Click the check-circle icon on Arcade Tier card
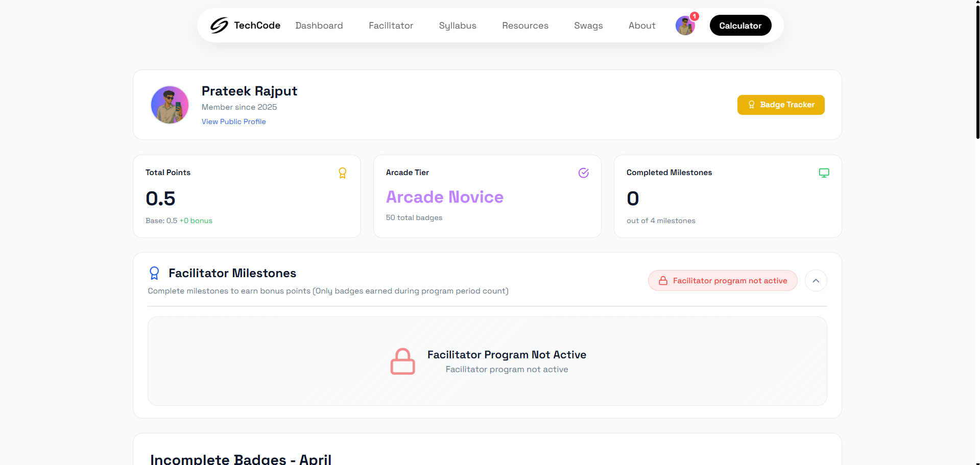 [584, 173]
